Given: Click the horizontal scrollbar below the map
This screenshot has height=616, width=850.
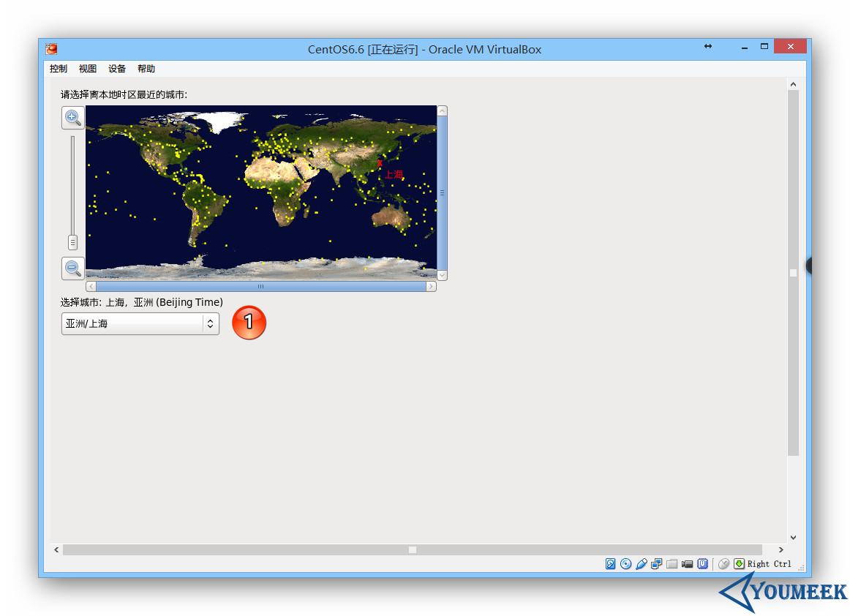Looking at the screenshot, I should [261, 286].
